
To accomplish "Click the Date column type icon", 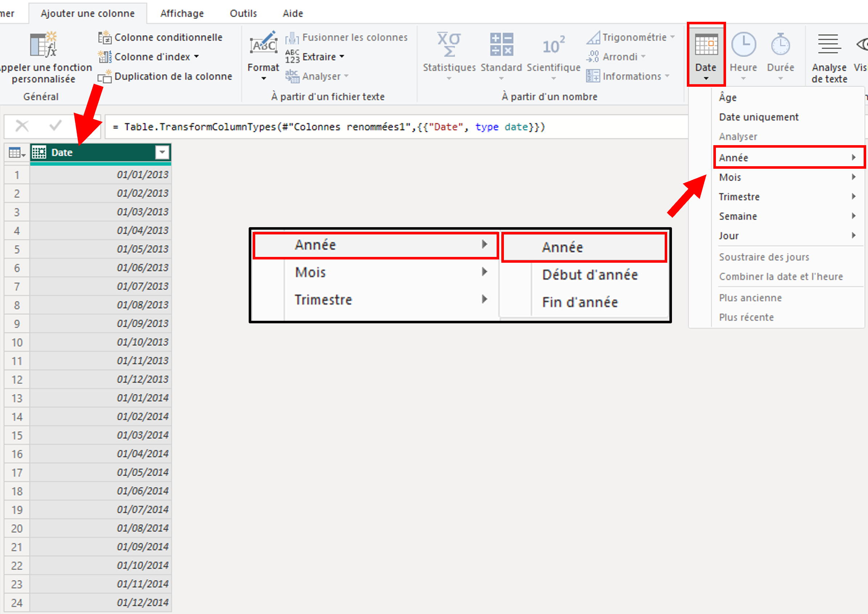I will pos(39,152).
